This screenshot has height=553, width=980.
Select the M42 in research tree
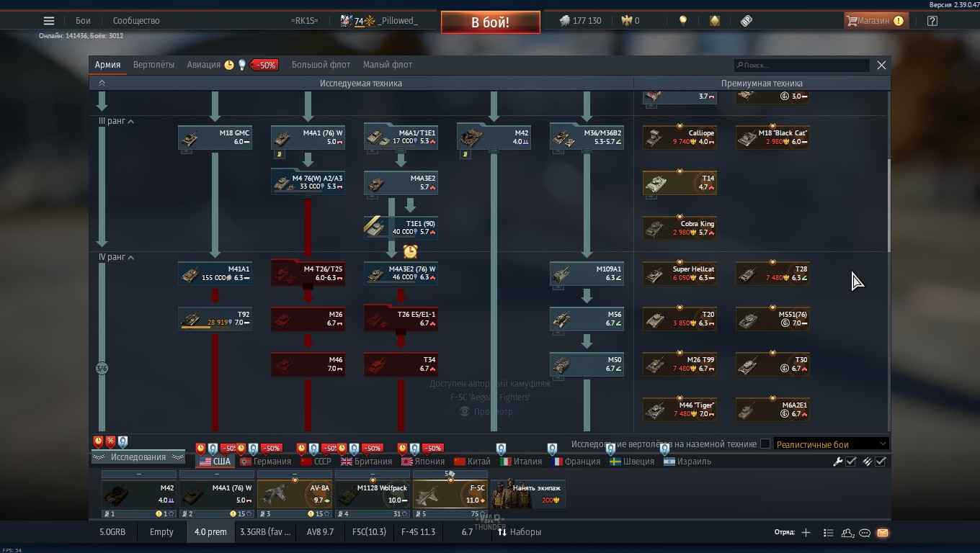494,138
